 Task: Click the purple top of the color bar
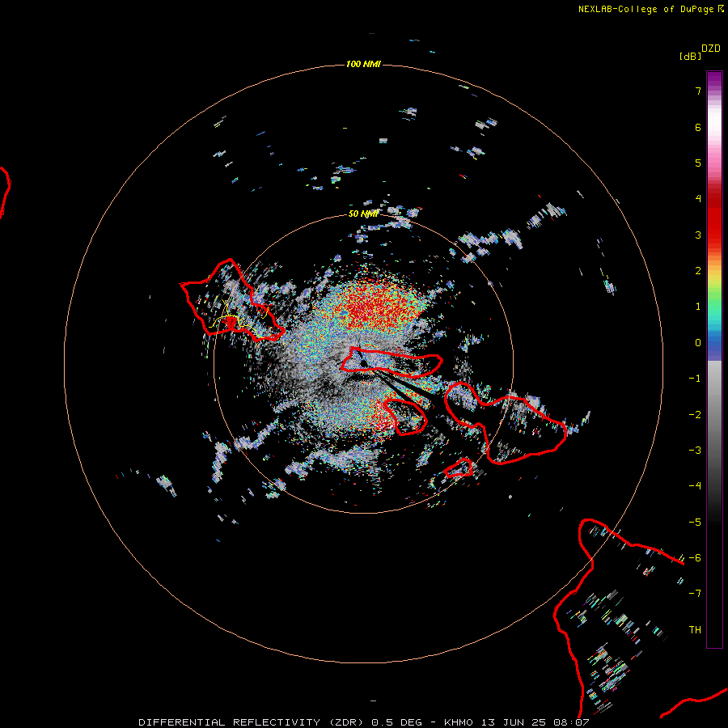coord(714,78)
